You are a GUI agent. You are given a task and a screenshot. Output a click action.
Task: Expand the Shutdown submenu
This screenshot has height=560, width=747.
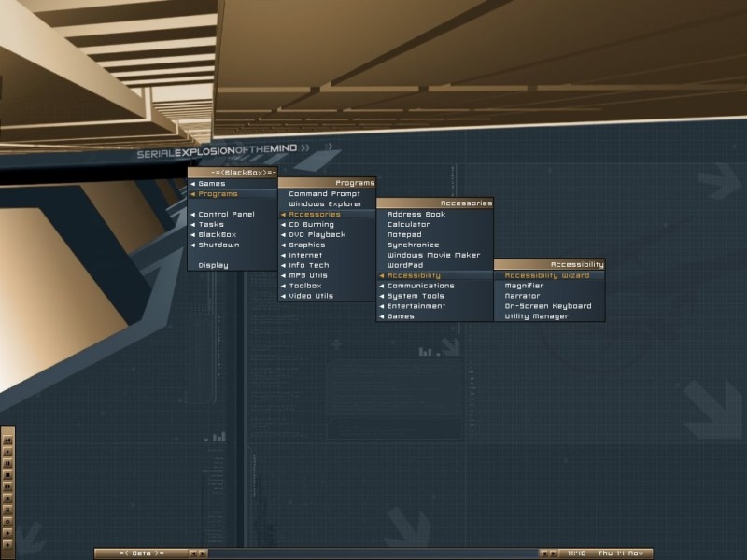point(233,245)
